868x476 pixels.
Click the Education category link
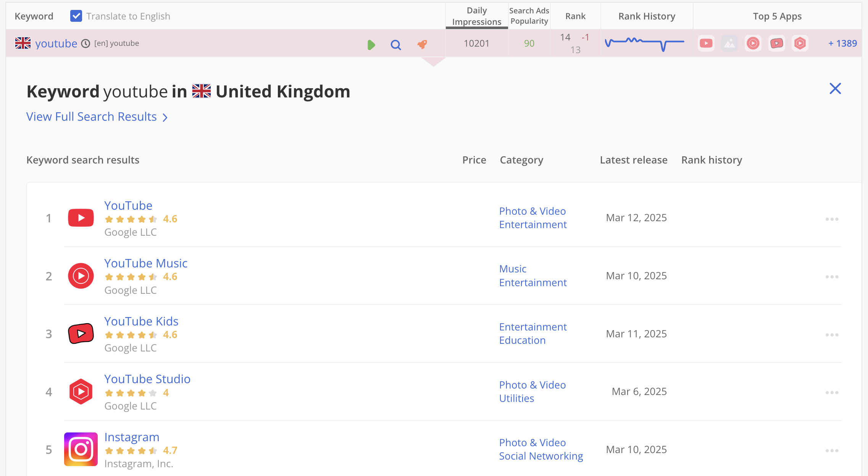click(522, 340)
